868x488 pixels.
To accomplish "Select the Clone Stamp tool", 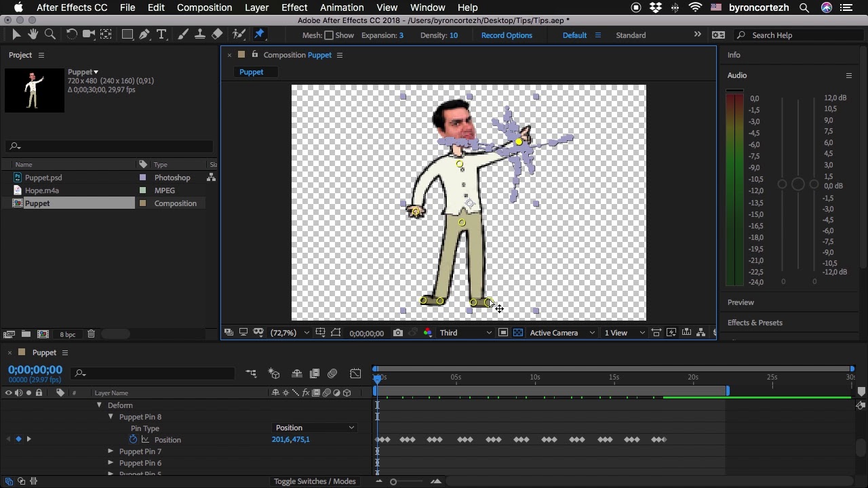I will (200, 35).
